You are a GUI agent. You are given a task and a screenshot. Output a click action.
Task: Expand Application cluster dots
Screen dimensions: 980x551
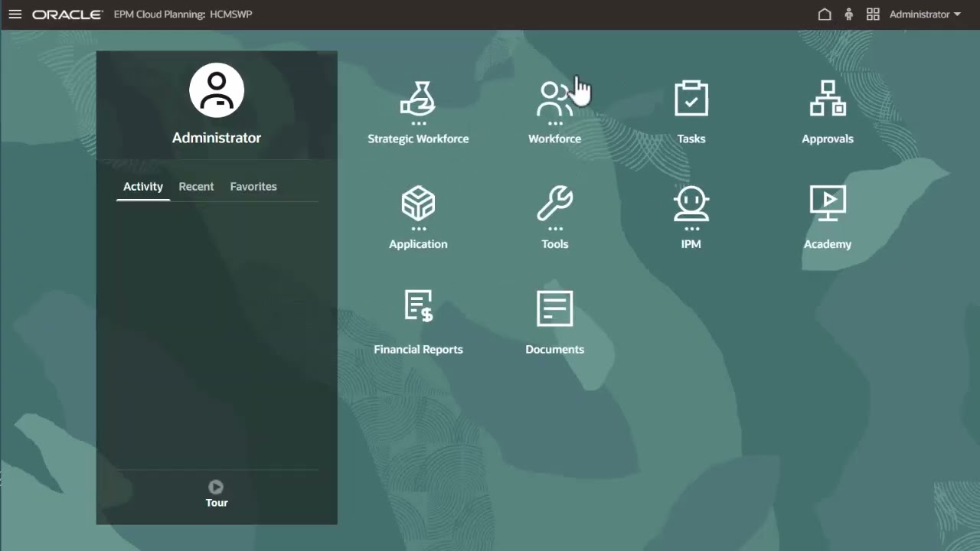click(418, 228)
